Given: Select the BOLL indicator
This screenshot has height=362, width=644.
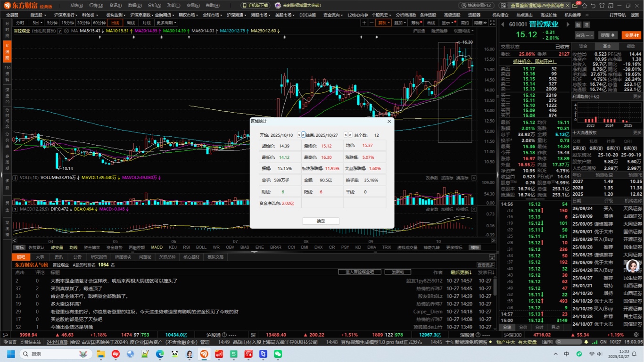Looking at the screenshot, I should 201,247.
